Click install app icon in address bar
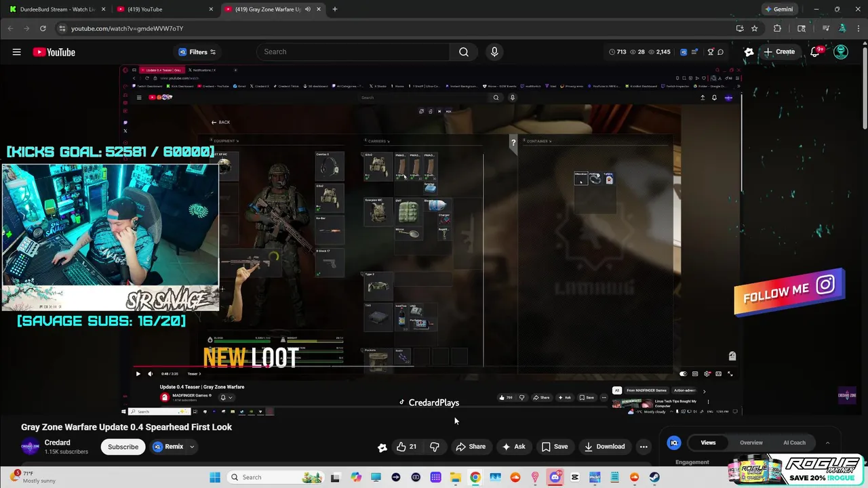The width and height of the screenshot is (868, 488). [x=740, y=28]
